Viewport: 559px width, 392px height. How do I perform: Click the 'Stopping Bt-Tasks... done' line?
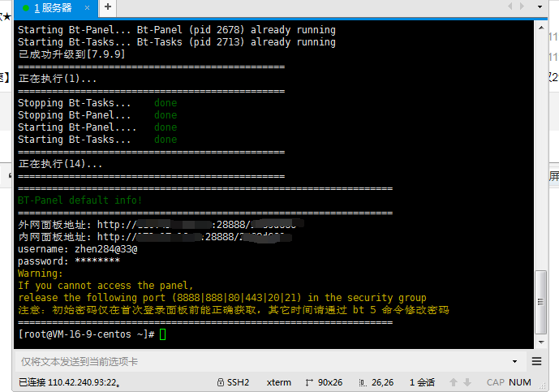pos(97,103)
